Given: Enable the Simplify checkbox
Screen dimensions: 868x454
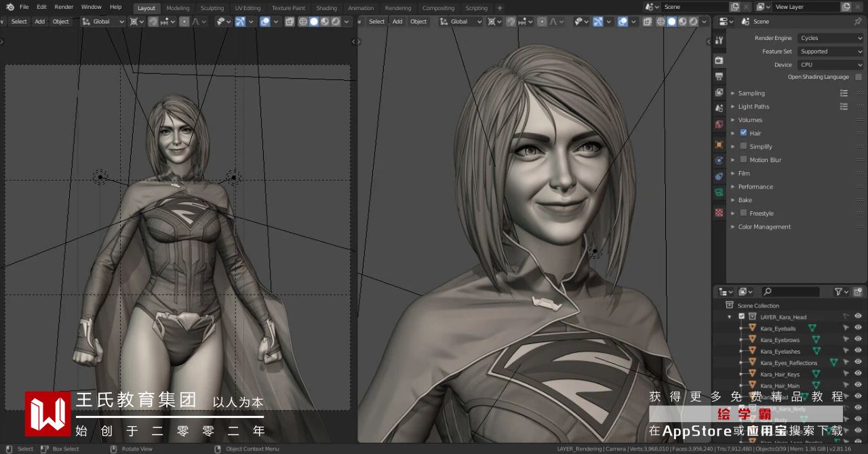Looking at the screenshot, I should (x=743, y=147).
